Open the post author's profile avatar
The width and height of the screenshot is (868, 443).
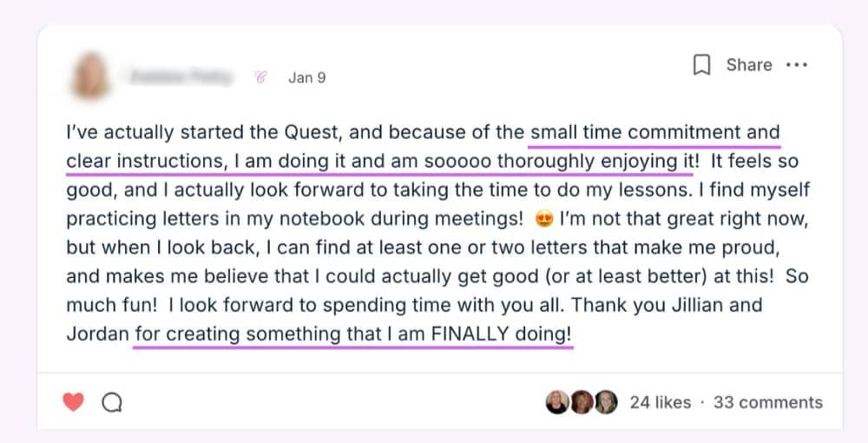coord(93,76)
